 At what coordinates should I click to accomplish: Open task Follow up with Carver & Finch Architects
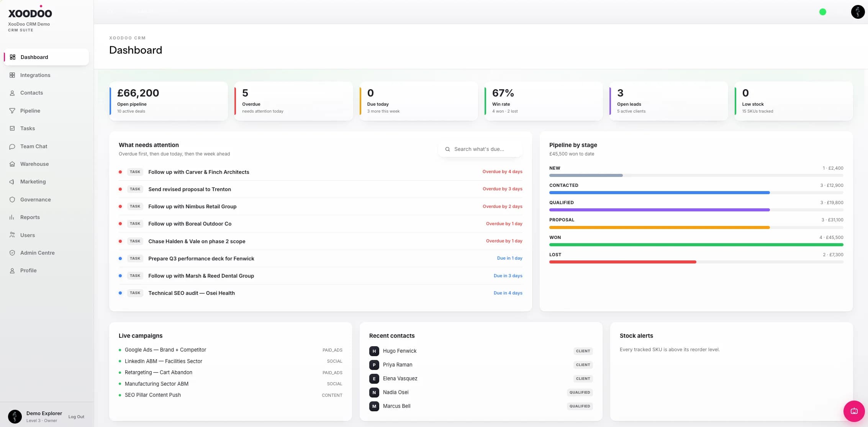(321, 172)
